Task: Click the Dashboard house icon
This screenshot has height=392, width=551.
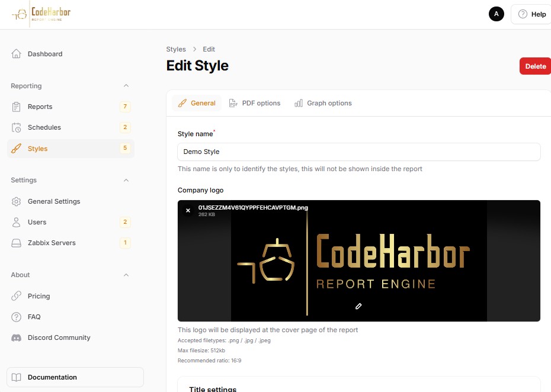Action: coord(16,54)
